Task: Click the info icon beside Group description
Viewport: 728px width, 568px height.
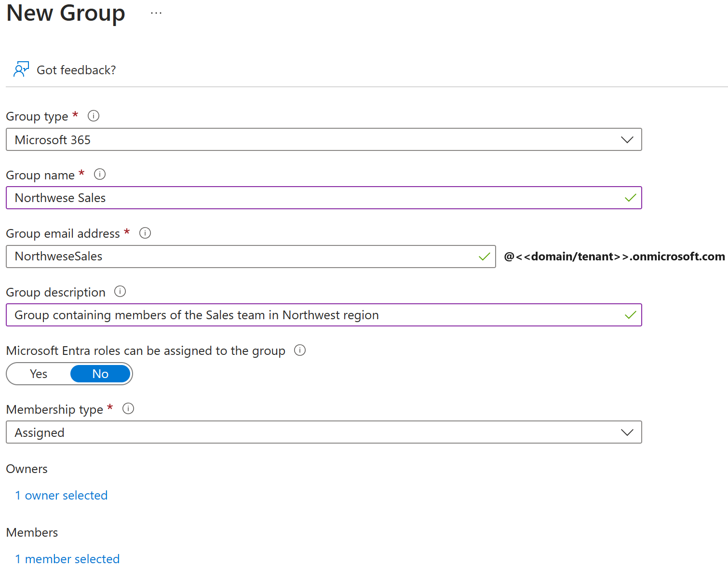Action: (120, 291)
